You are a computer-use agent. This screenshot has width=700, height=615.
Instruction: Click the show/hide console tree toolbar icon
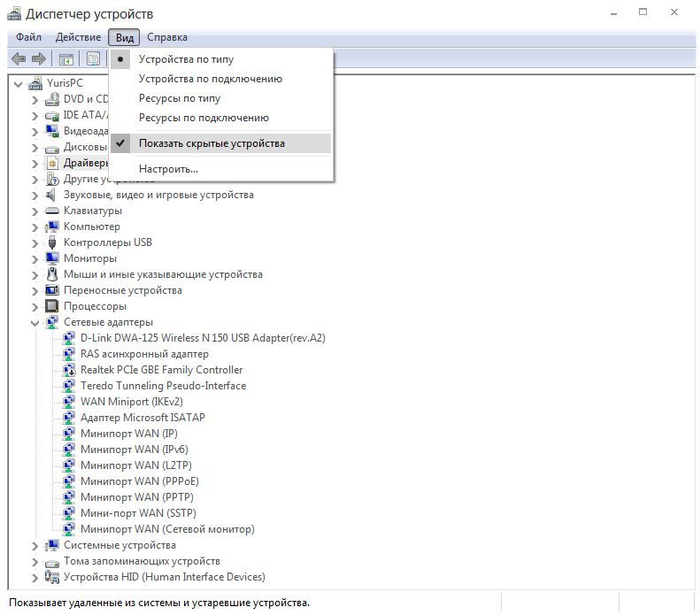66,59
